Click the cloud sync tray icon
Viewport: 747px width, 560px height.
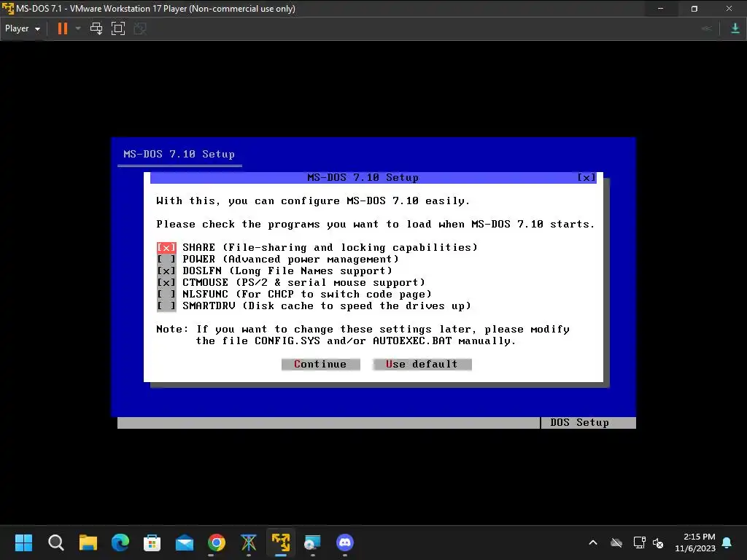point(616,542)
